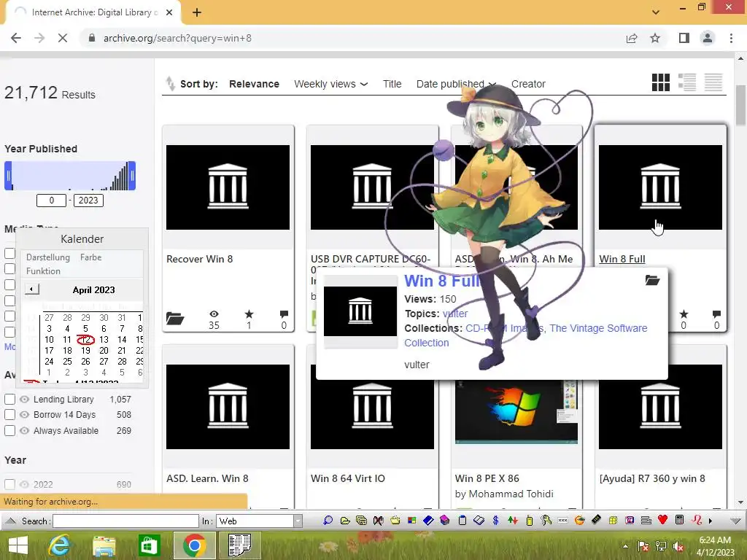This screenshot has height=560, width=747.
Task: Open Chrome profile avatar icon
Action: click(708, 38)
